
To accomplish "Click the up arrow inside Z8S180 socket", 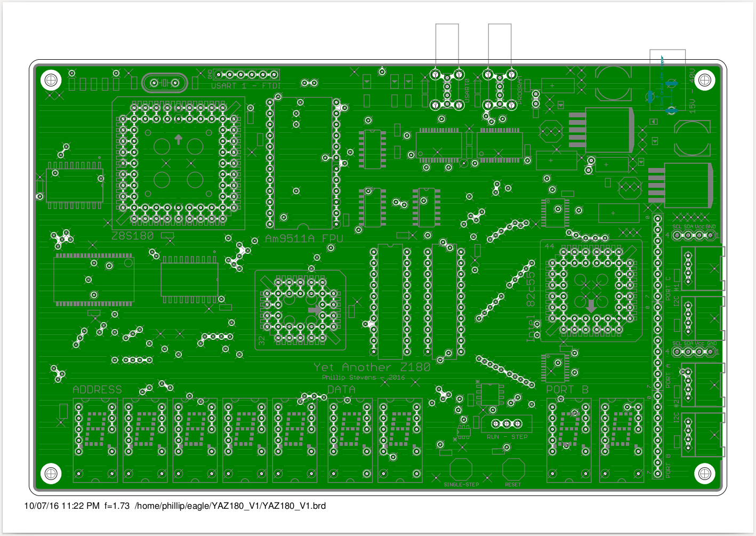I will 178,140.
